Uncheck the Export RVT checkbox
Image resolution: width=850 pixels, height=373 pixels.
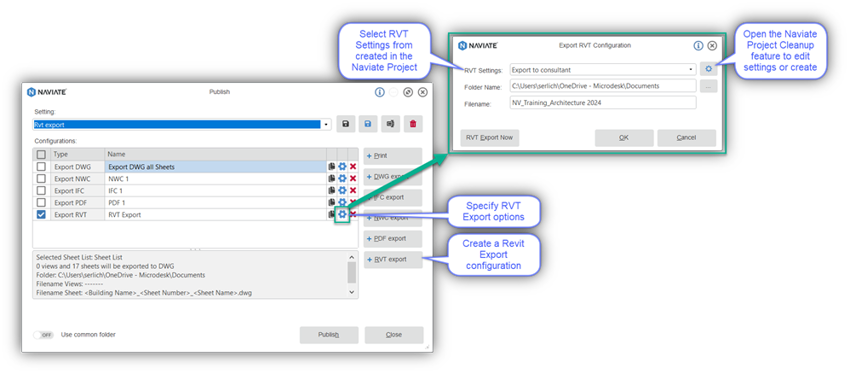pyautogui.click(x=41, y=215)
